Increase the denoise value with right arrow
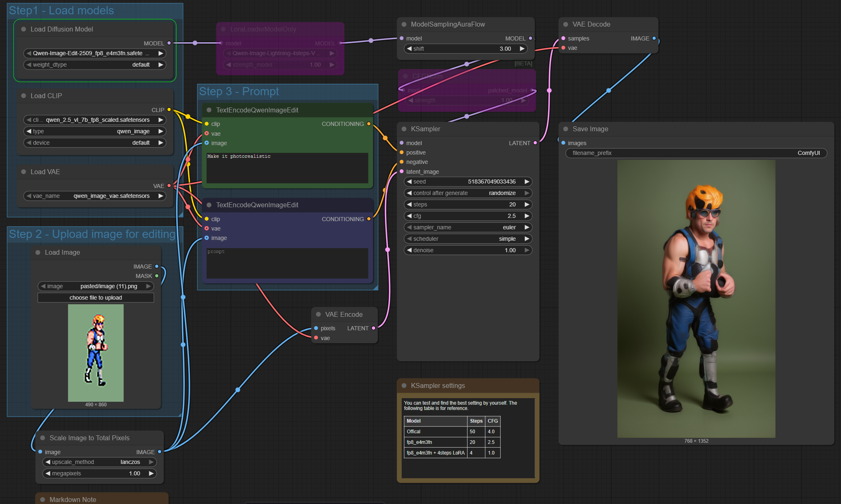The image size is (841, 504). 527,250
